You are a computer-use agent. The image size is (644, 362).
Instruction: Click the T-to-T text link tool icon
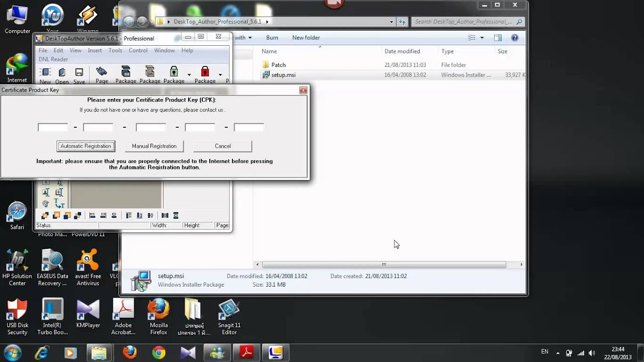(59, 203)
